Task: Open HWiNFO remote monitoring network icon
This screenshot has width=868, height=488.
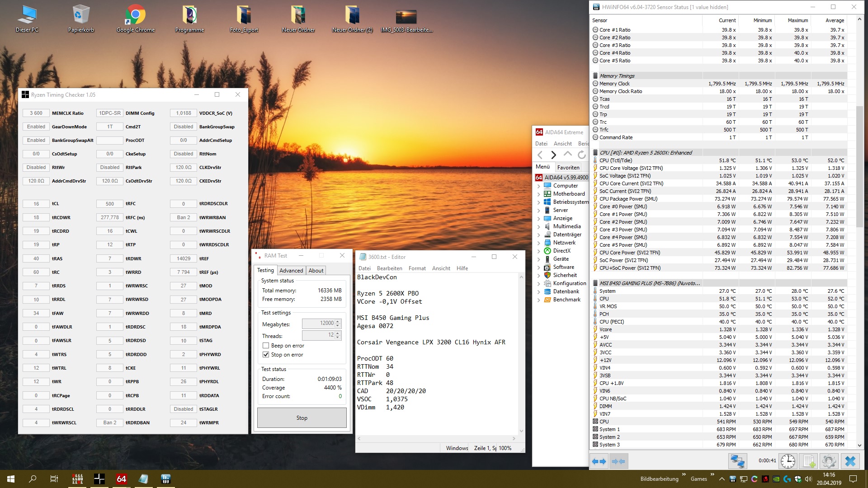Action: click(737, 461)
